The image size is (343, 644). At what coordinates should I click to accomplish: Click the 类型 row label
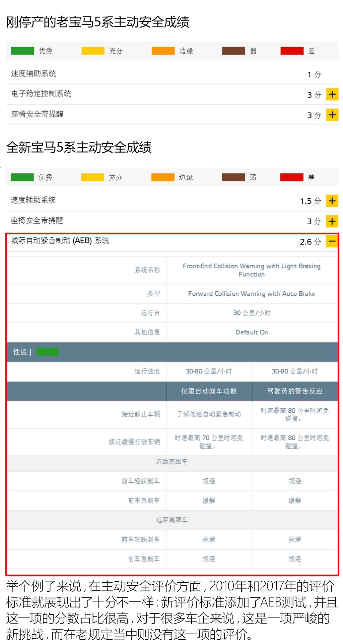tap(154, 294)
